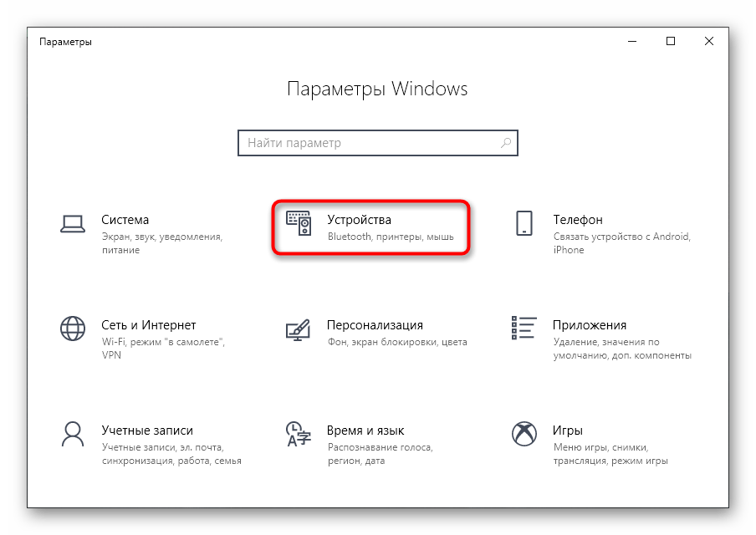Choose the Приложения category heading
Viewport: 756px width, 535px height.
click(x=590, y=325)
